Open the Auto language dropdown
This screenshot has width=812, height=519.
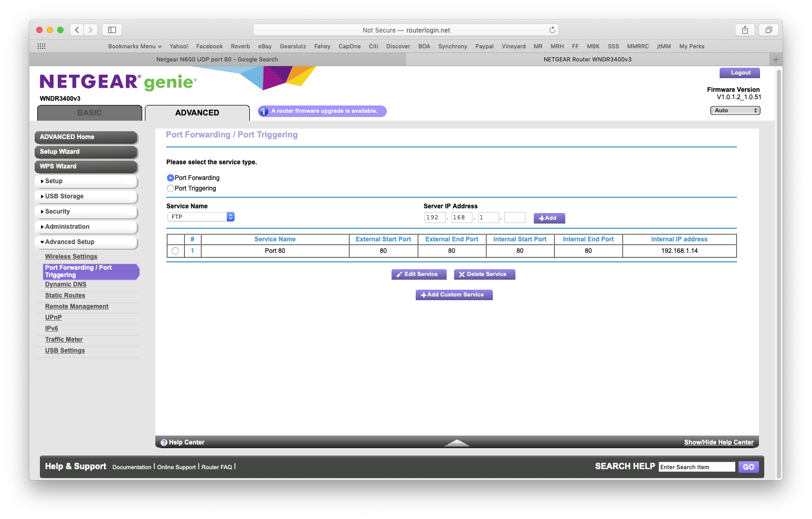coord(735,110)
